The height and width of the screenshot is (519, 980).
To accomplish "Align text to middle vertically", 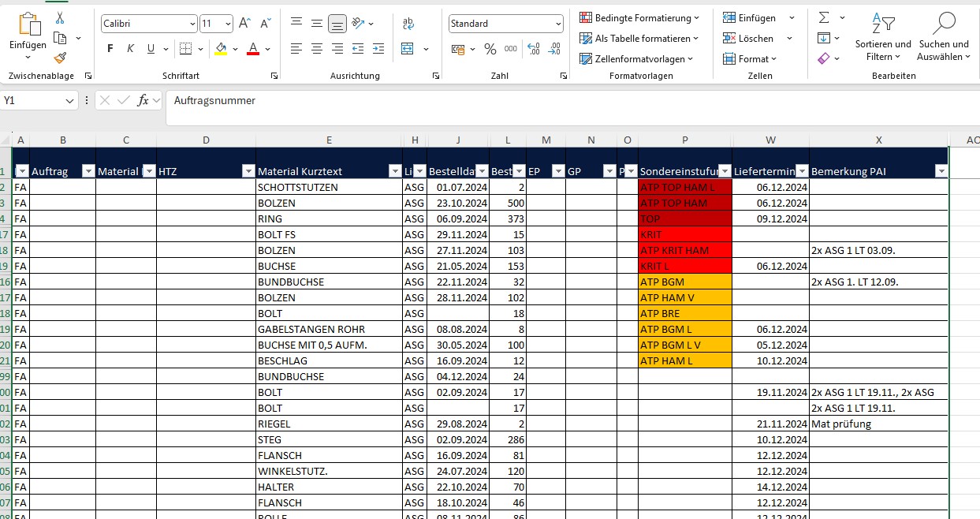I will (317, 24).
